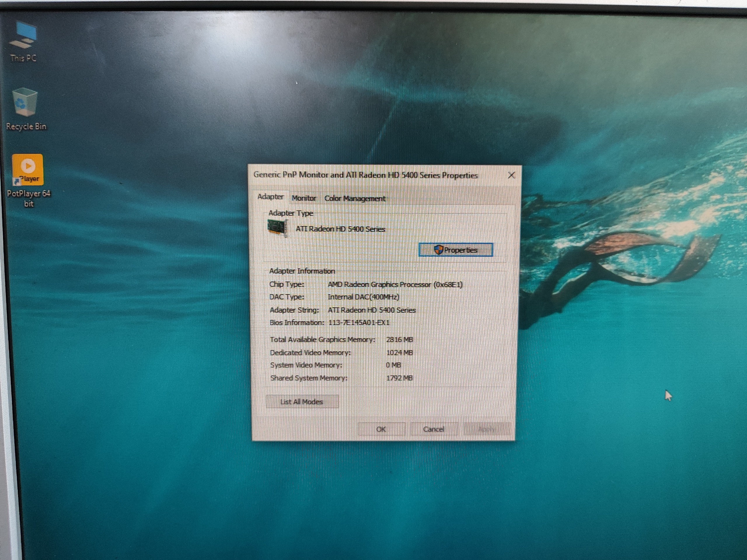Click the 1024 MB dedicated memory value

click(399, 352)
